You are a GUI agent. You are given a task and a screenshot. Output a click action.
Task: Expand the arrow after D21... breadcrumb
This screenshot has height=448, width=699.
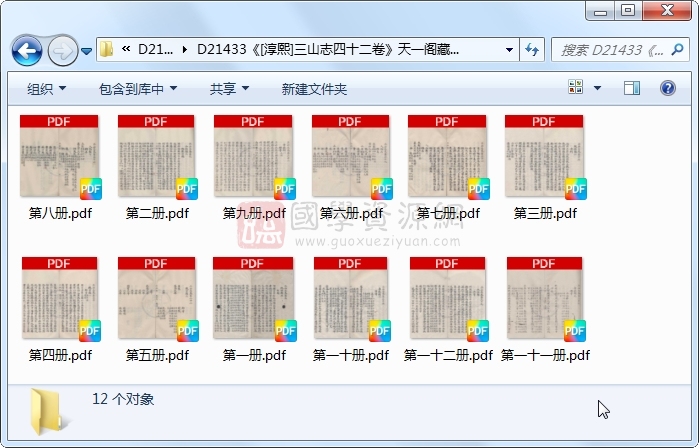(185, 49)
